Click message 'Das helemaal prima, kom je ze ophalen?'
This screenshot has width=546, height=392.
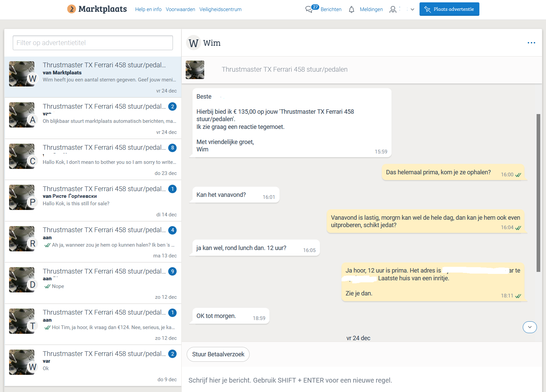tap(454, 172)
